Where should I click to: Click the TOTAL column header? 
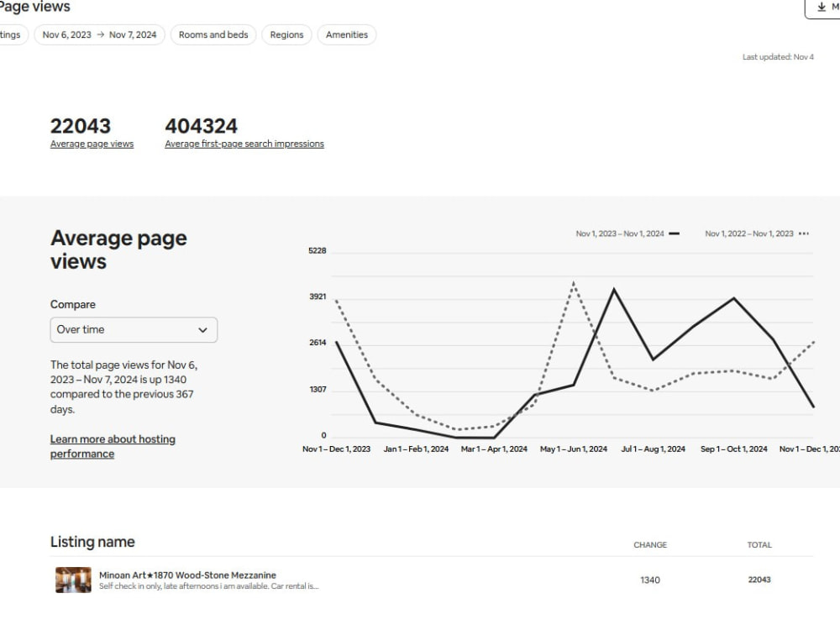pyautogui.click(x=759, y=545)
